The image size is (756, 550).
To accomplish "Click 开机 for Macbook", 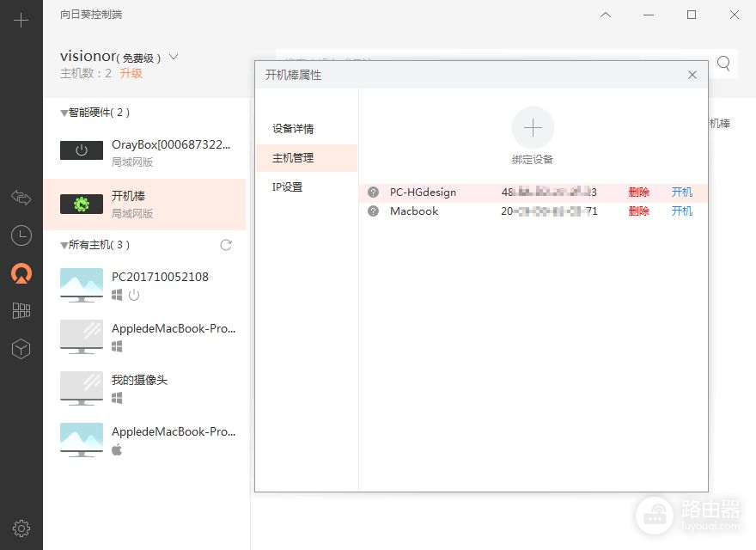I will coord(681,211).
